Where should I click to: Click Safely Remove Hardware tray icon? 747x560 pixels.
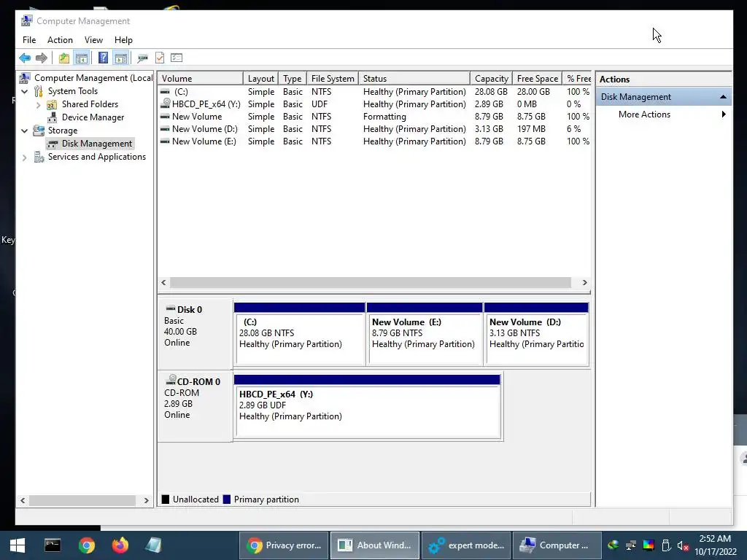point(666,545)
